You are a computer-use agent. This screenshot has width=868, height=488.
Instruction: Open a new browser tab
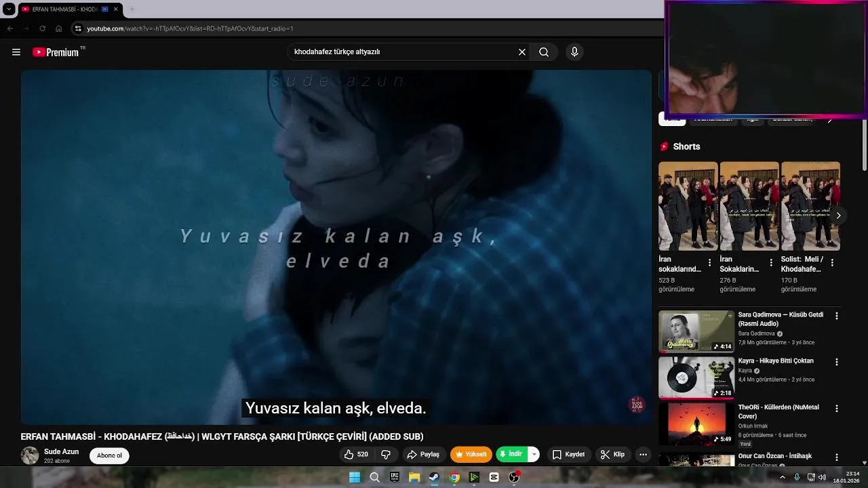click(132, 9)
